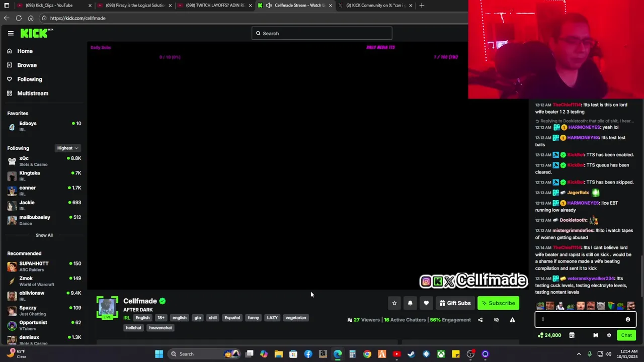Open the Highest sort dropdown
The width and height of the screenshot is (644, 362).
[x=67, y=148]
